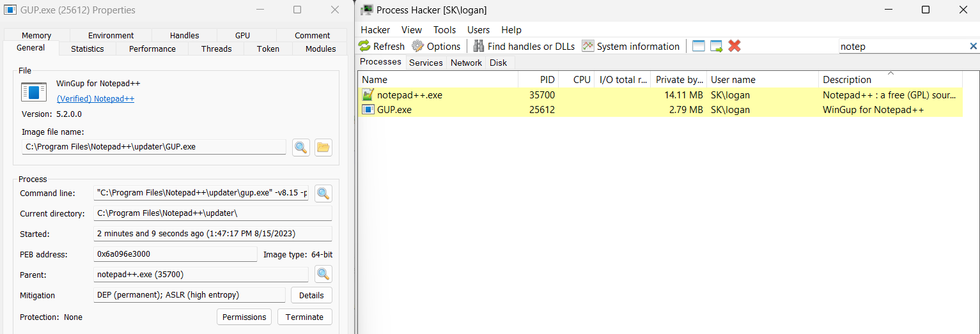Click the magnifier icon beside Parent field

pyautogui.click(x=323, y=275)
